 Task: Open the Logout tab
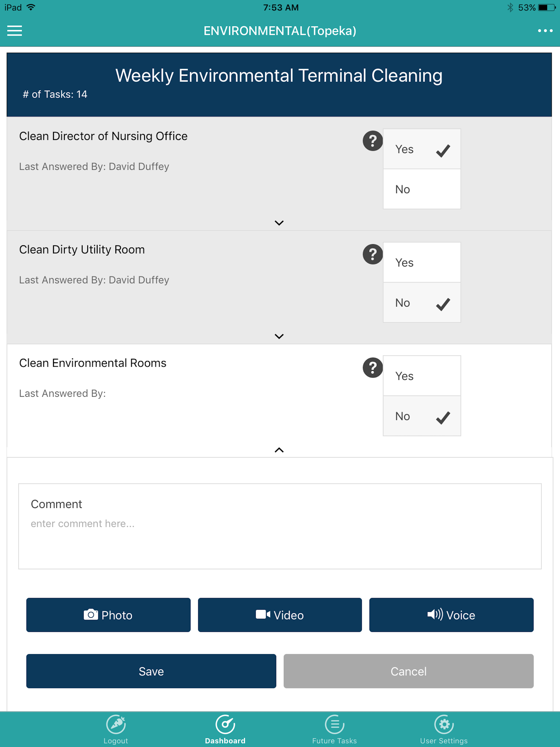pyautogui.click(x=116, y=730)
